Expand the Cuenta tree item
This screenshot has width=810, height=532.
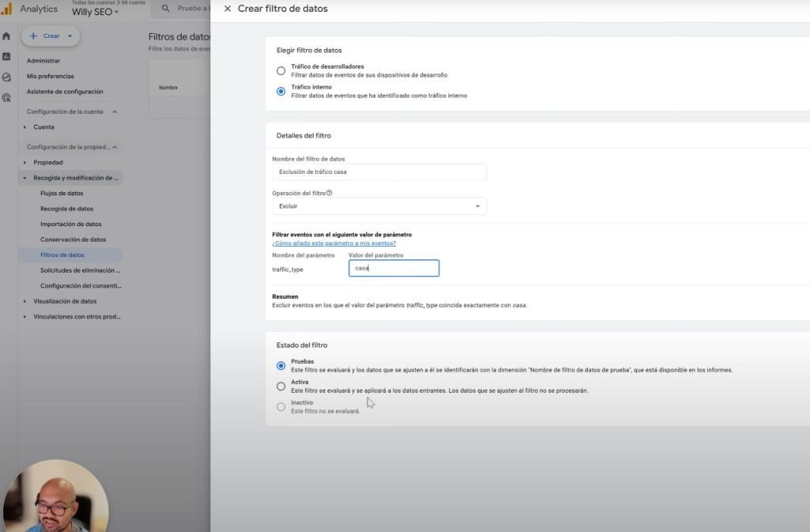pyautogui.click(x=25, y=127)
